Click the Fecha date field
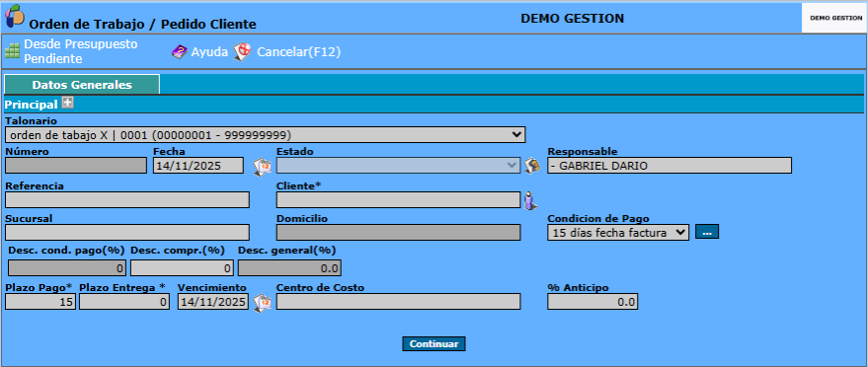This screenshot has height=367, width=868. point(198,166)
